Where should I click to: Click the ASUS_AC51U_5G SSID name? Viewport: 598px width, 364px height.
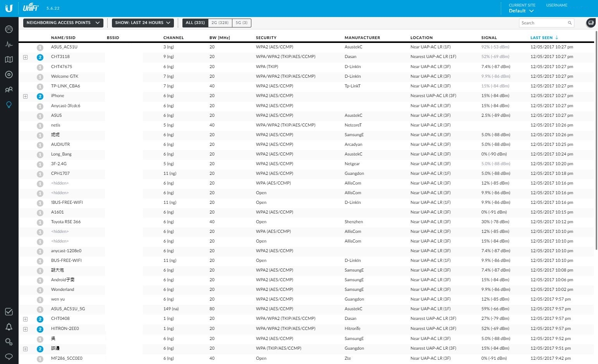(x=68, y=309)
